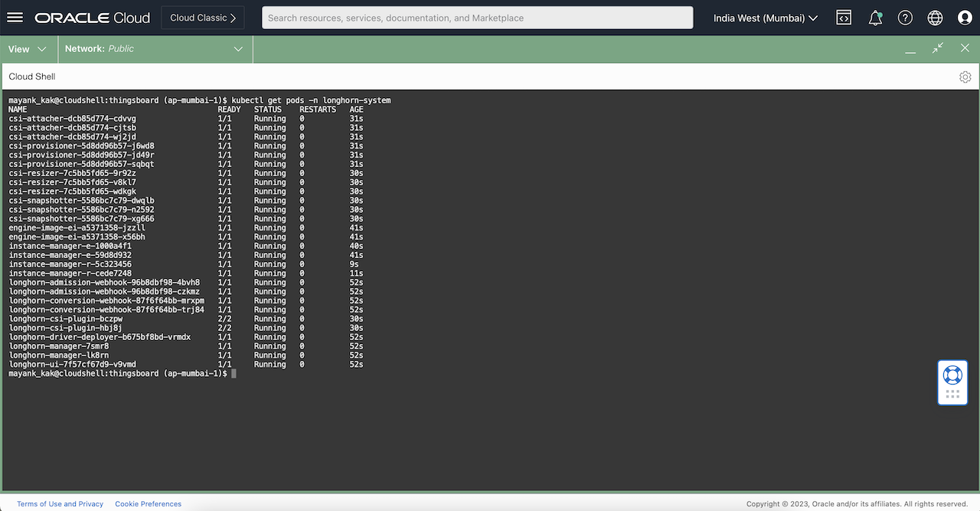Open Cloud Shell settings gear
Screen dimensions: 980x511
coord(965,77)
